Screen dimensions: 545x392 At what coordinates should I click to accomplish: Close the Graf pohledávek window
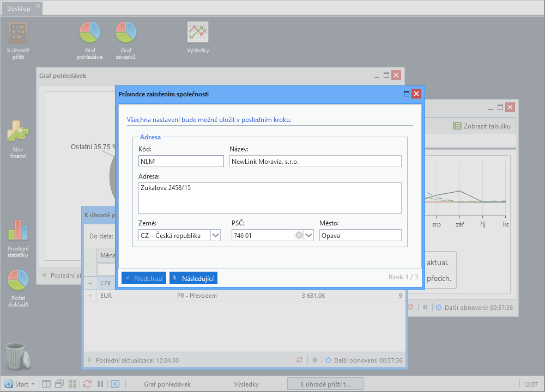pyautogui.click(x=396, y=75)
